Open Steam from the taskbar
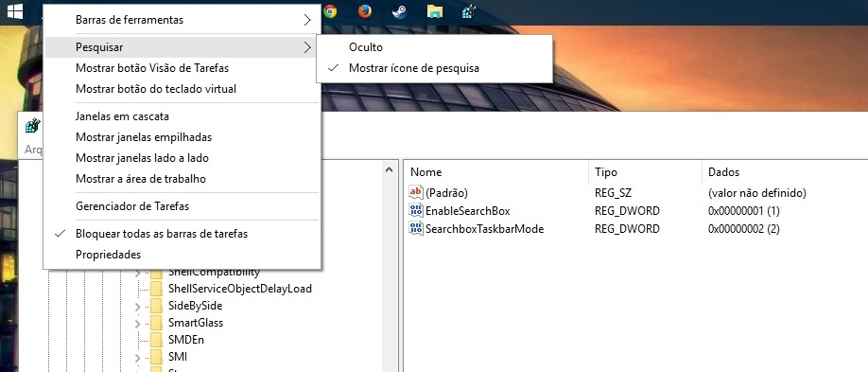The image size is (868, 372). (x=400, y=11)
